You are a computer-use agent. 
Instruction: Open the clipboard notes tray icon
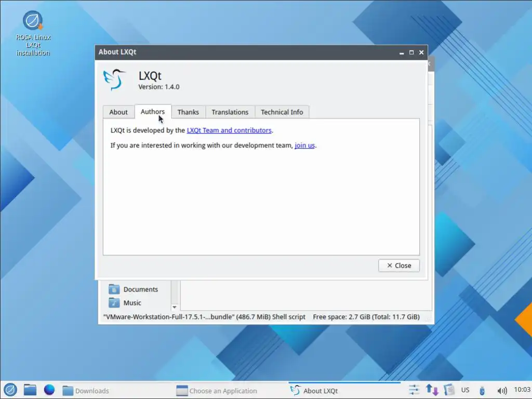coord(449,390)
